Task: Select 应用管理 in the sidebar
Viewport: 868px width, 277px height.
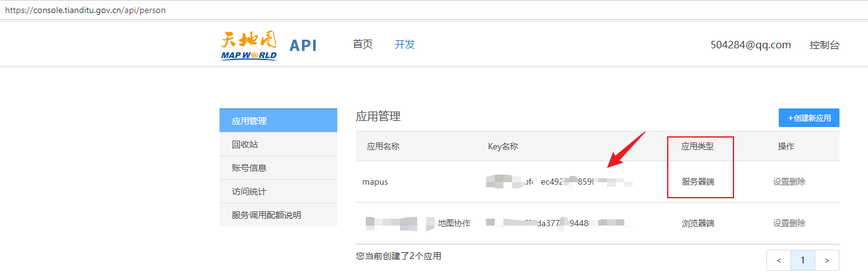Action: tap(278, 121)
